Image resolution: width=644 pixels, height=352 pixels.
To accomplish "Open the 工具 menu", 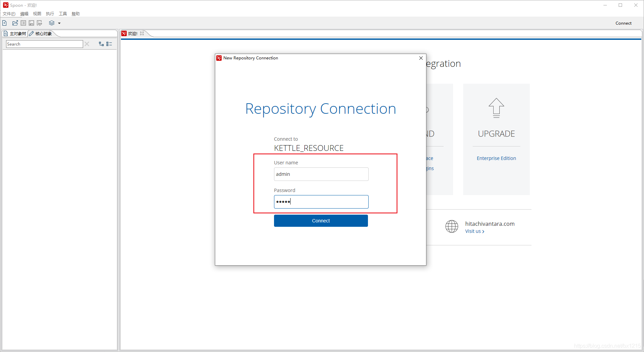I will (63, 14).
